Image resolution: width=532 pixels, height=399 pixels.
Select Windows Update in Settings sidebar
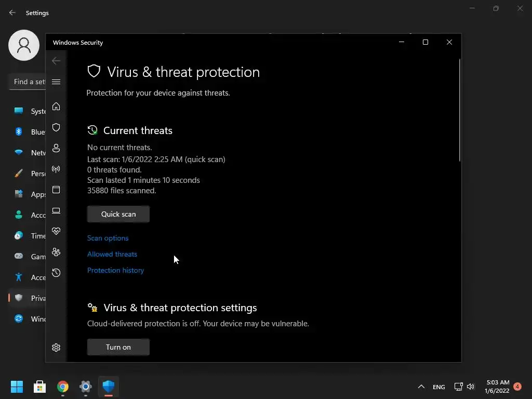coord(28,319)
